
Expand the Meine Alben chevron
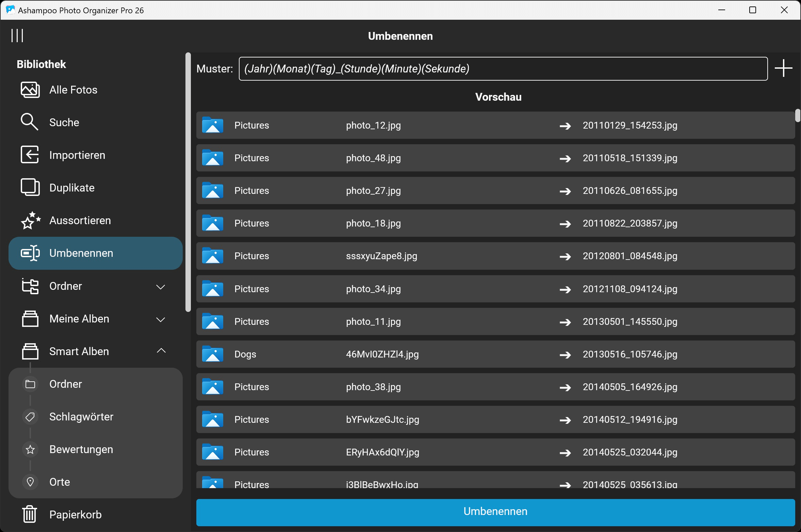(161, 319)
